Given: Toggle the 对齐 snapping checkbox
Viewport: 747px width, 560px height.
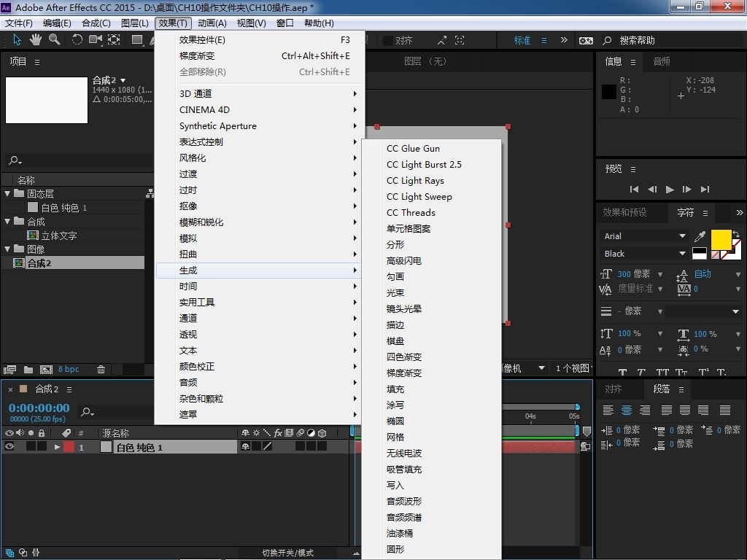Looking at the screenshot, I should point(388,41).
